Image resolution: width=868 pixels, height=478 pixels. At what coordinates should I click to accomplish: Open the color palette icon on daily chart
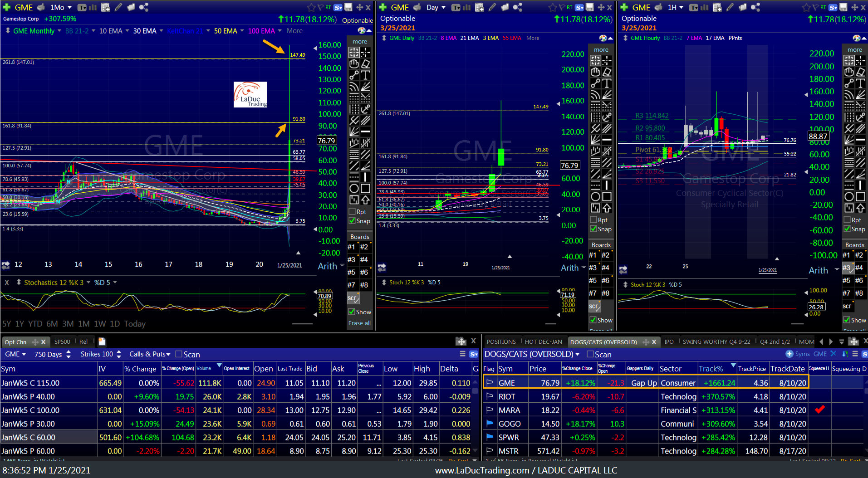(x=603, y=38)
